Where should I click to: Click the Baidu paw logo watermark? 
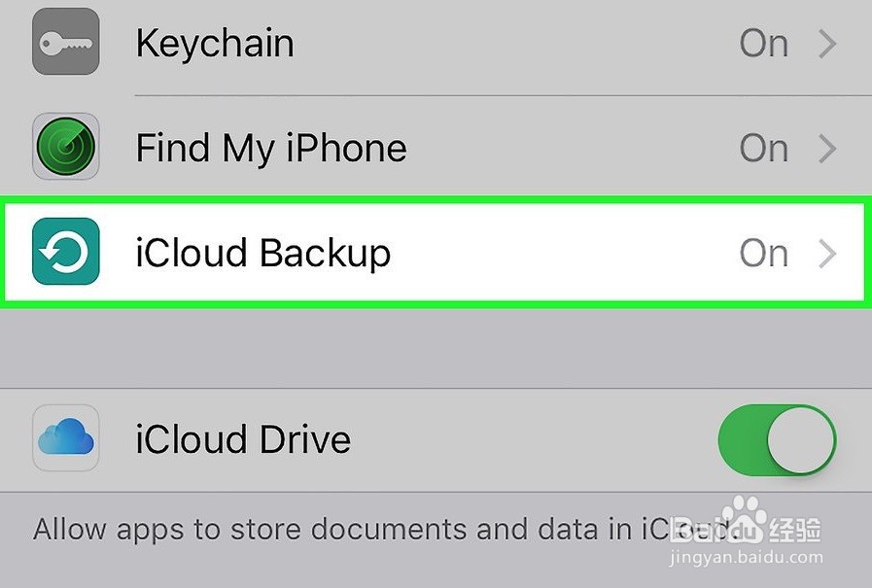pos(744,520)
